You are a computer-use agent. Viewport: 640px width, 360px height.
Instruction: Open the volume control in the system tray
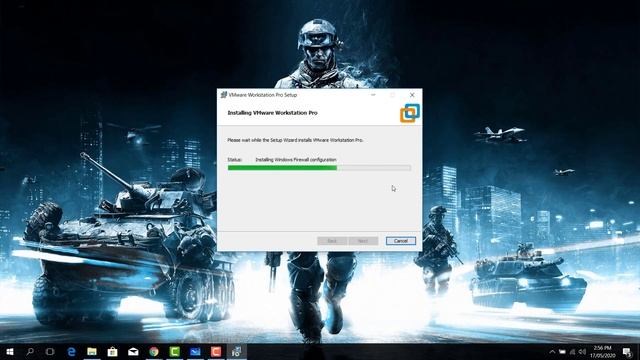tap(582, 351)
